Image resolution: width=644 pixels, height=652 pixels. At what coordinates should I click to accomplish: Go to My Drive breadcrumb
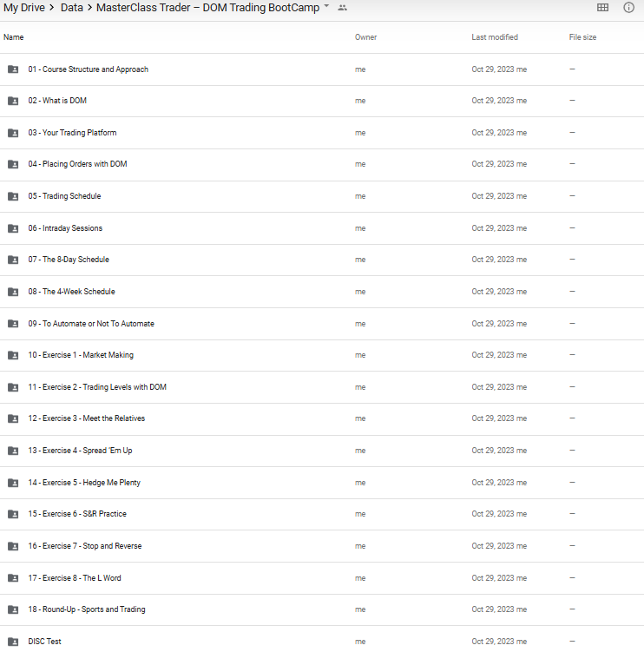click(23, 8)
